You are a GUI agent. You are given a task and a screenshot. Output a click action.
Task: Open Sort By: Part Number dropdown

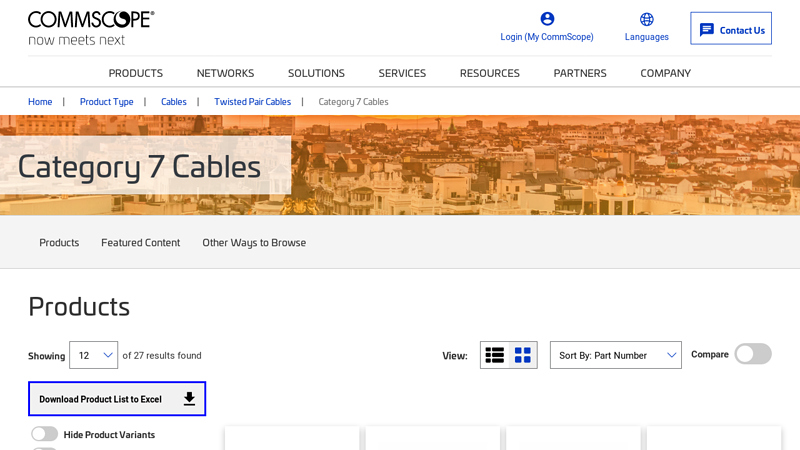click(616, 355)
